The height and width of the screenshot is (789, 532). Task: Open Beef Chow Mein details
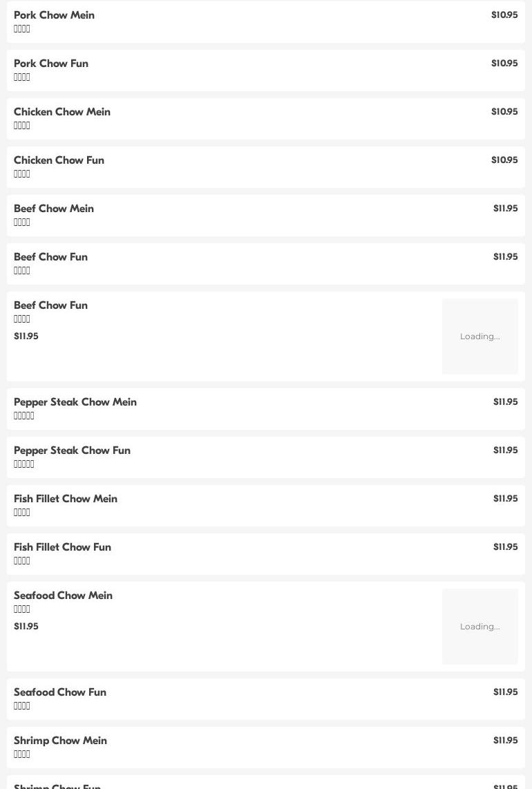266,216
